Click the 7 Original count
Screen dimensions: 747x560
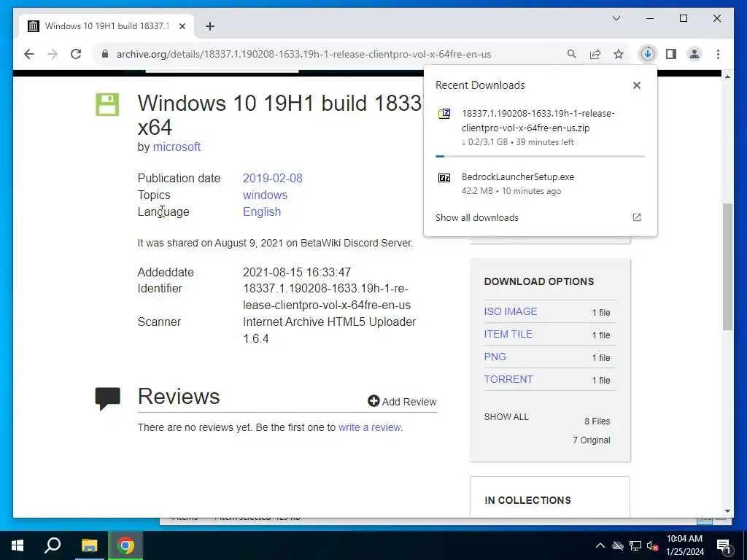click(591, 440)
